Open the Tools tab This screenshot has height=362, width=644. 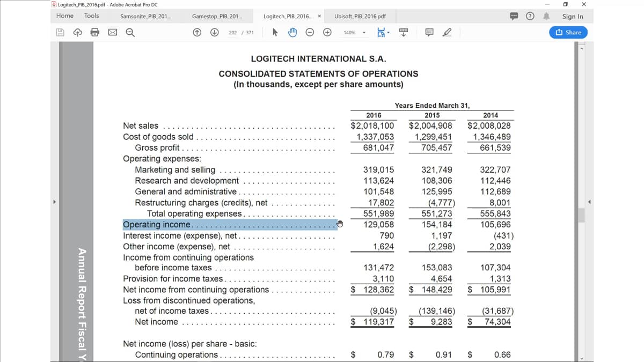[x=92, y=16]
